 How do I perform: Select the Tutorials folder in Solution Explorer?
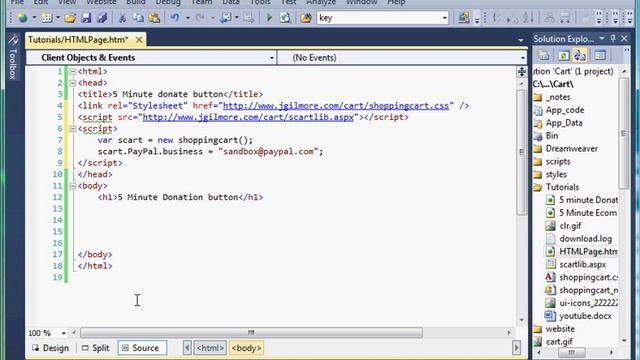point(562,187)
